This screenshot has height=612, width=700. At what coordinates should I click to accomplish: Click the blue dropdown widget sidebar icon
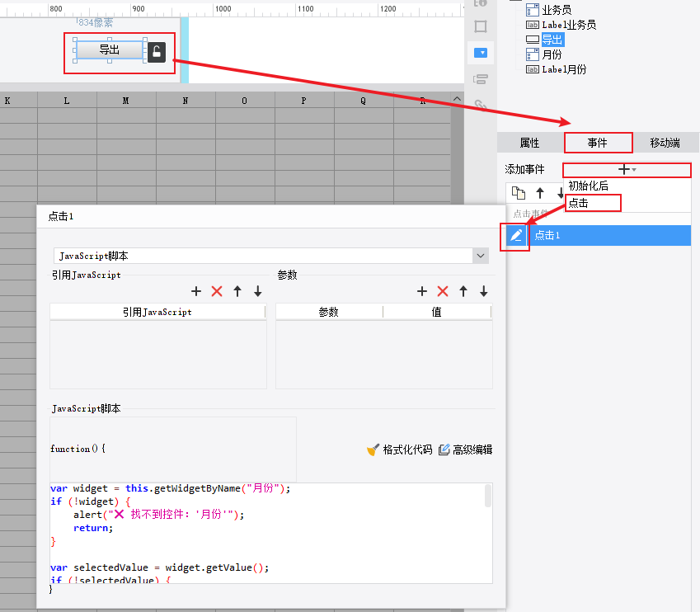[481, 53]
